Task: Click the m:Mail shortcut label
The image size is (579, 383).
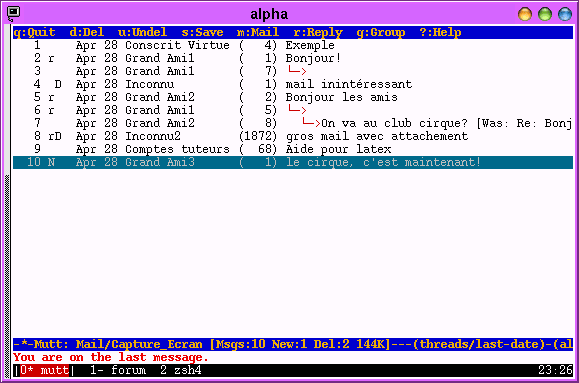Action: [x=258, y=33]
